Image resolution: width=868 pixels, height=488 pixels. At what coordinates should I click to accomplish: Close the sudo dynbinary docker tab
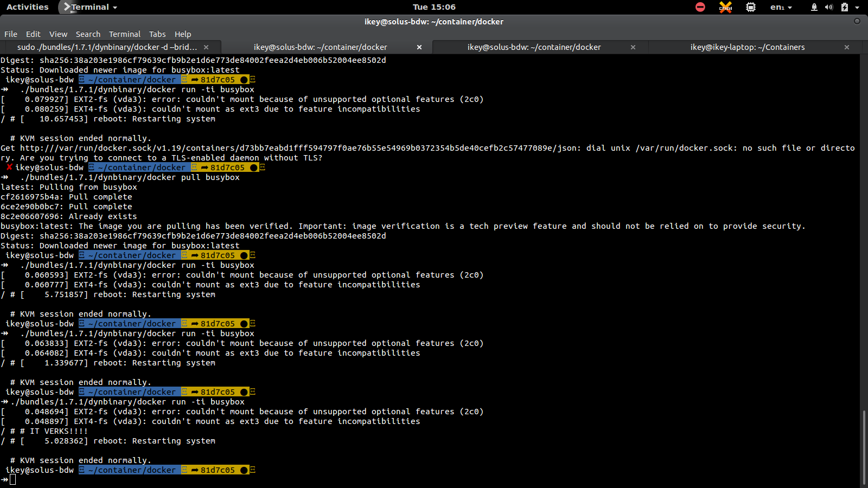pyautogui.click(x=206, y=47)
